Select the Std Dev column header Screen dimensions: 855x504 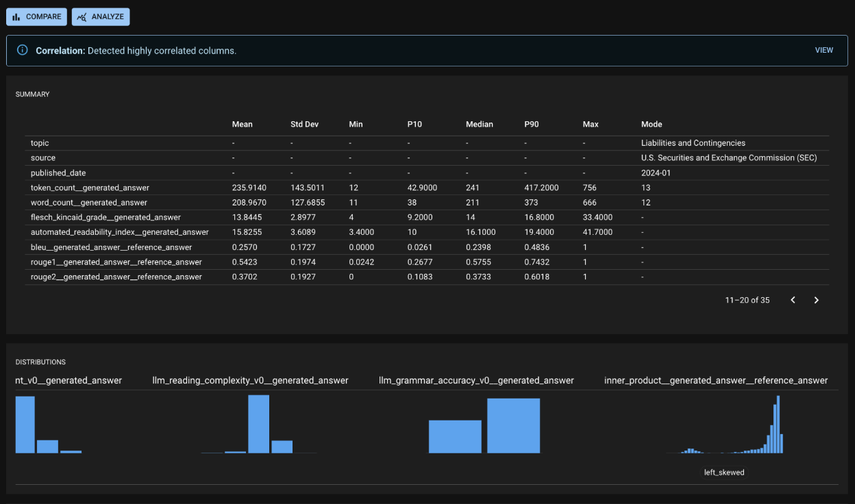click(x=304, y=125)
